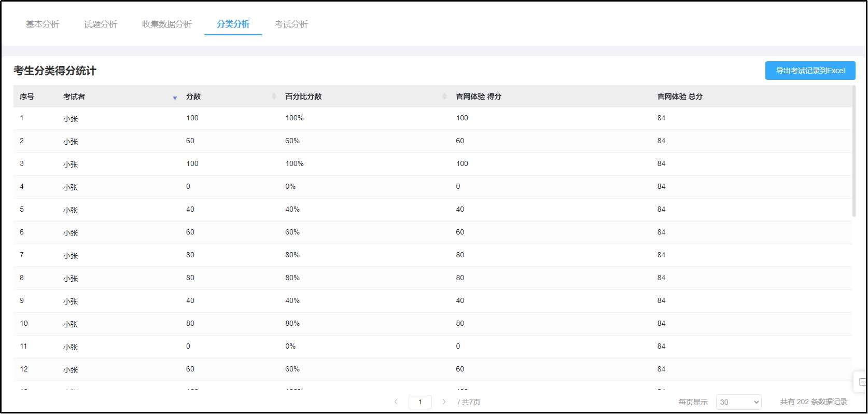Switch to the 考试分析 tab
This screenshot has width=868, height=414.
[291, 24]
